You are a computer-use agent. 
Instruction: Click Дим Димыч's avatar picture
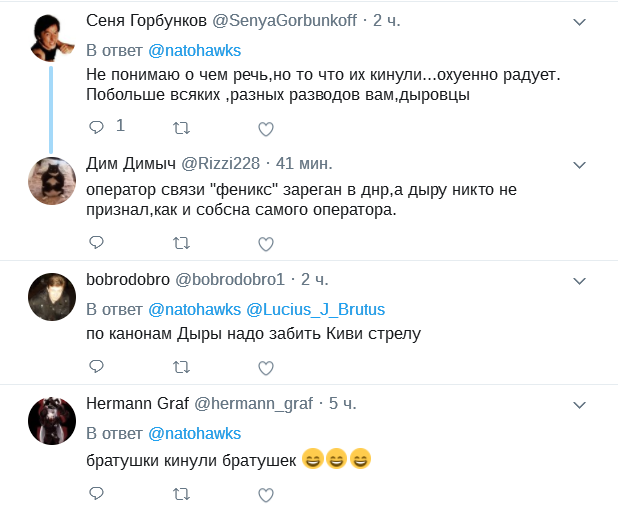52,181
